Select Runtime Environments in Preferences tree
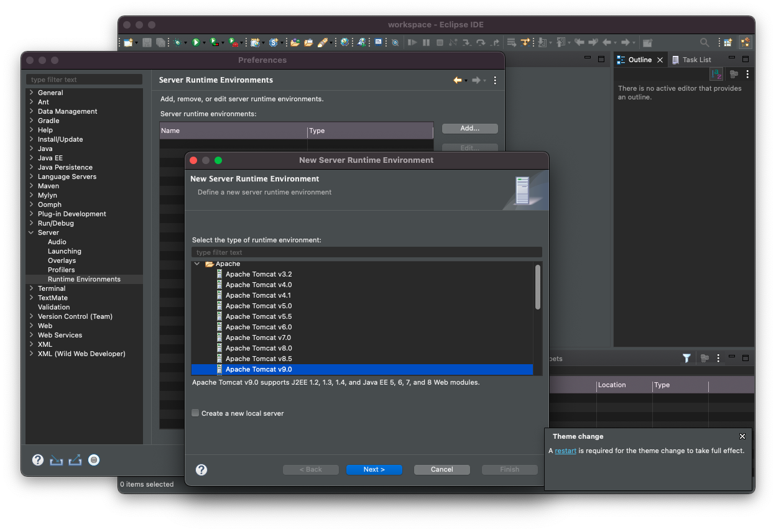 [x=84, y=279]
